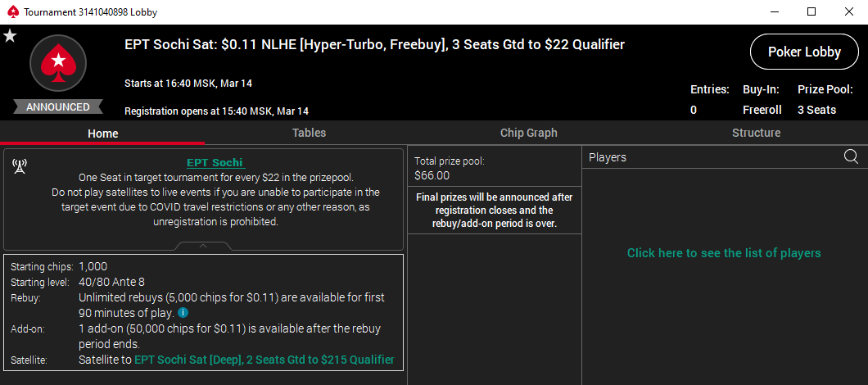This screenshot has height=385, width=868.
Task: Click the favorite star icon
Action: point(10,35)
